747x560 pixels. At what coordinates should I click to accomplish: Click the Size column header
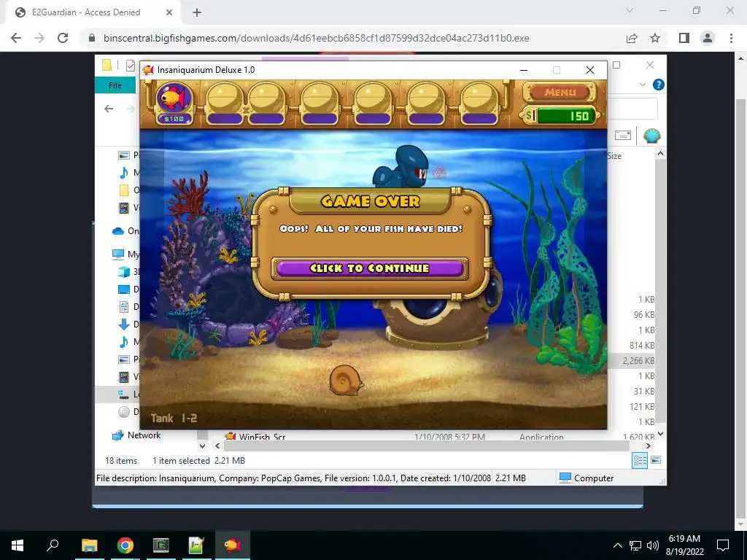614,156
